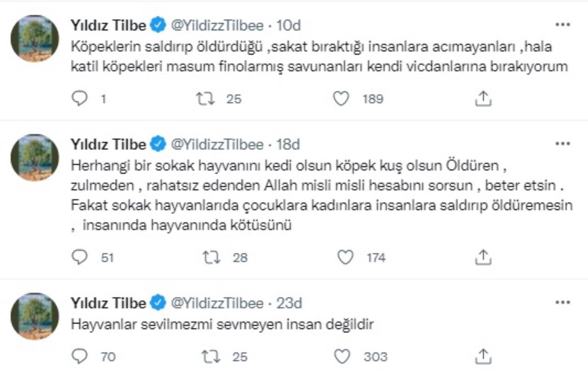Screen dimensions: 588x377
Task: Share the 10d tweet
Action: click(483, 98)
